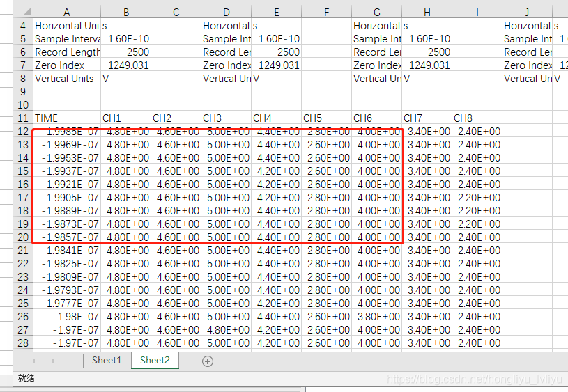568x392 pixels.
Task: Switch to the Sheet1 tab
Action: [106, 360]
